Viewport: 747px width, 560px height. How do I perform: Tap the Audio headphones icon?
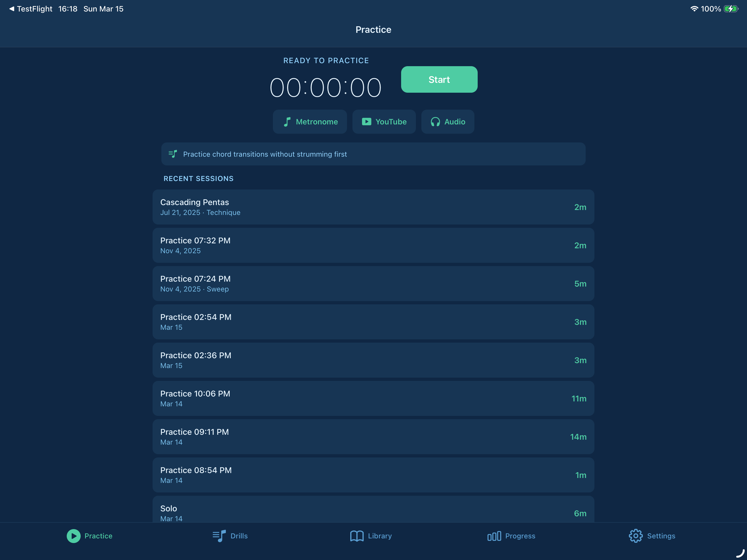pos(435,122)
